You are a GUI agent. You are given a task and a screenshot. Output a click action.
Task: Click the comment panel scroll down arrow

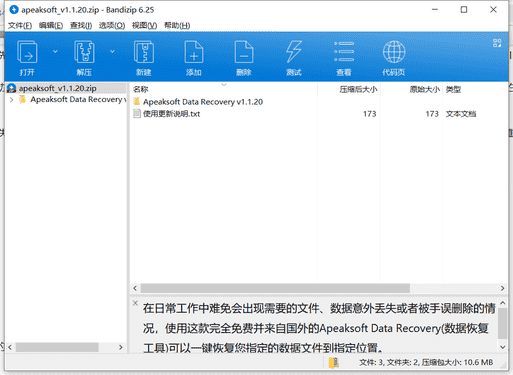point(503,347)
